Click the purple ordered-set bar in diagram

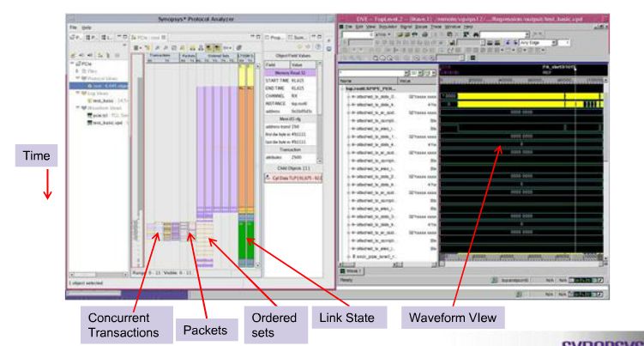216,149
